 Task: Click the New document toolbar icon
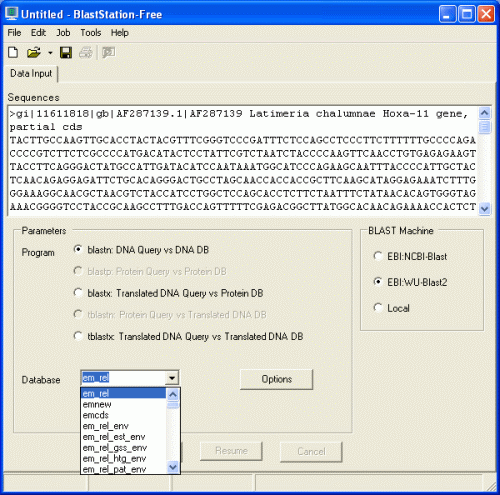(x=13, y=52)
